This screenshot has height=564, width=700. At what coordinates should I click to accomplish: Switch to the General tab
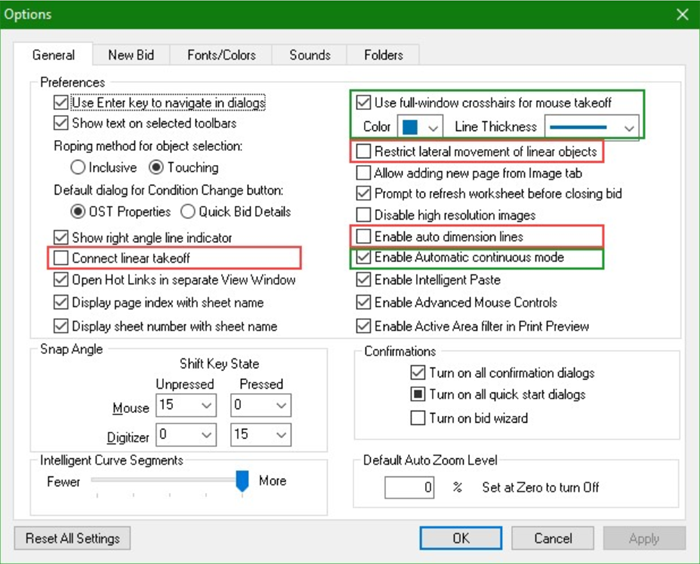point(53,55)
